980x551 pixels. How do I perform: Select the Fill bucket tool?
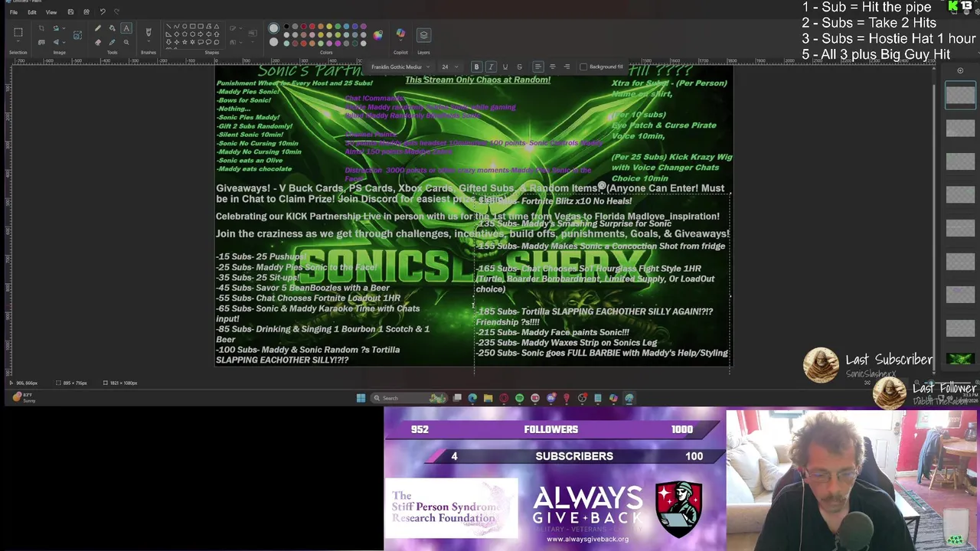point(112,28)
